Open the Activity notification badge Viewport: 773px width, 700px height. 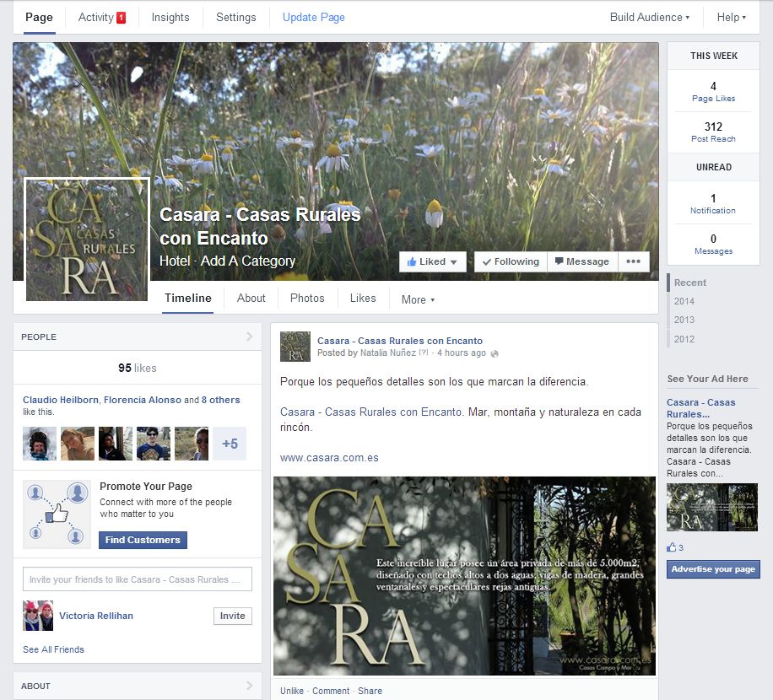pos(121,18)
